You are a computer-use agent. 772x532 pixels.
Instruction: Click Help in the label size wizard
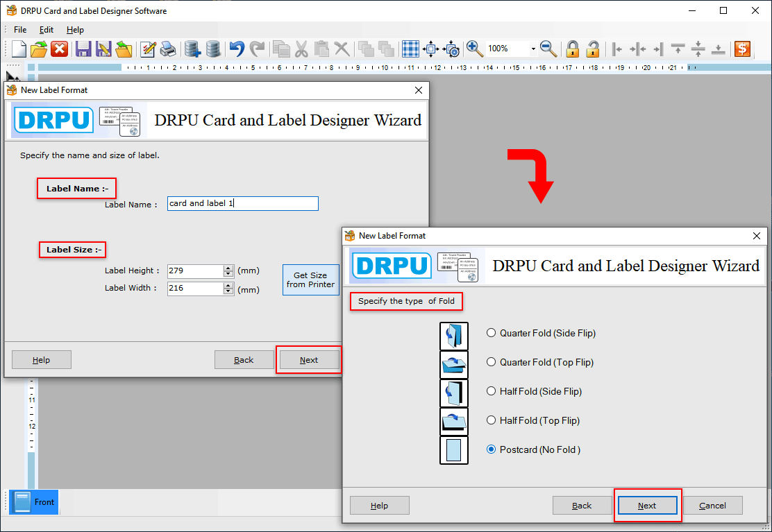click(42, 360)
